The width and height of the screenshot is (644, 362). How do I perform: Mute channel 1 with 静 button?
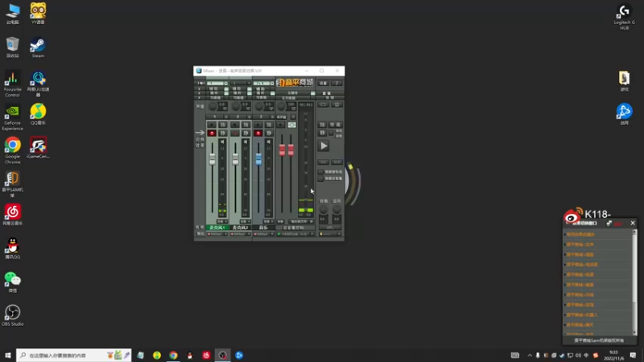pyautogui.click(x=223, y=133)
